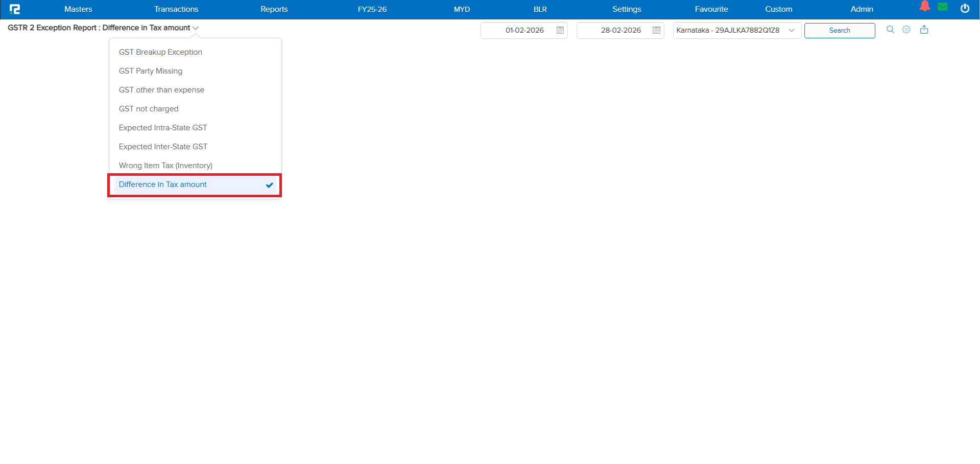Screen dimensions: 980x464
Task: Open the report settings gear icon
Action: (x=906, y=30)
